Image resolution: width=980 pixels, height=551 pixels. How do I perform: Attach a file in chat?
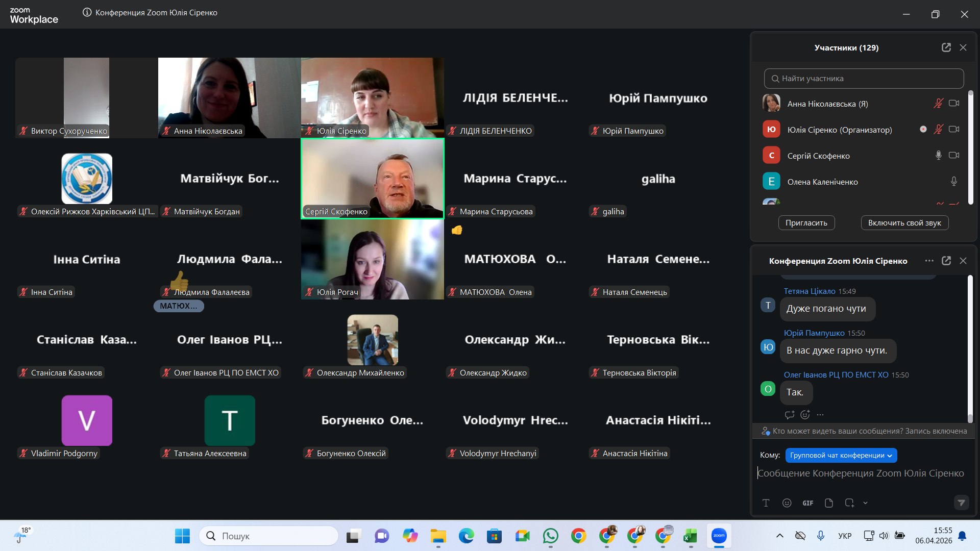828,503
